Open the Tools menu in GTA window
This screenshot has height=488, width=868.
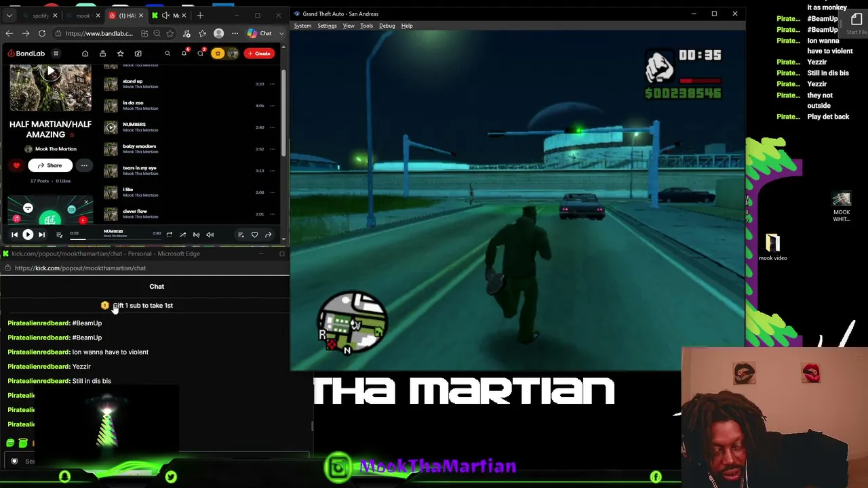pyautogui.click(x=366, y=26)
